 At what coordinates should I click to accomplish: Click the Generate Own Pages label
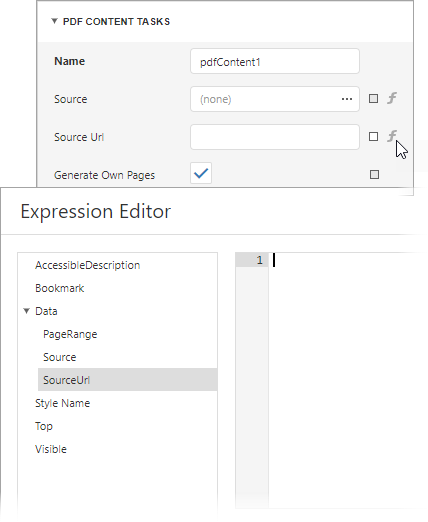(104, 175)
